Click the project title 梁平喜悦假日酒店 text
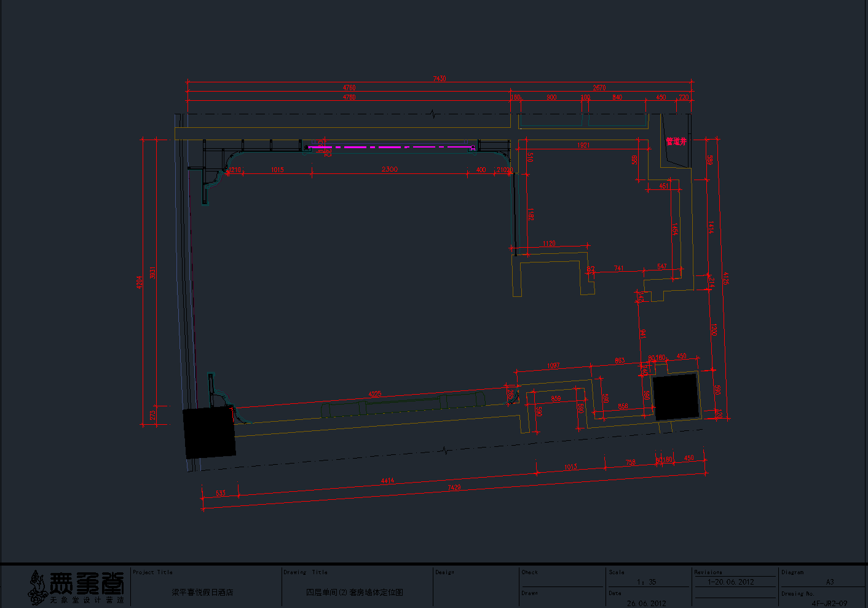The image size is (868, 608). pyautogui.click(x=202, y=593)
